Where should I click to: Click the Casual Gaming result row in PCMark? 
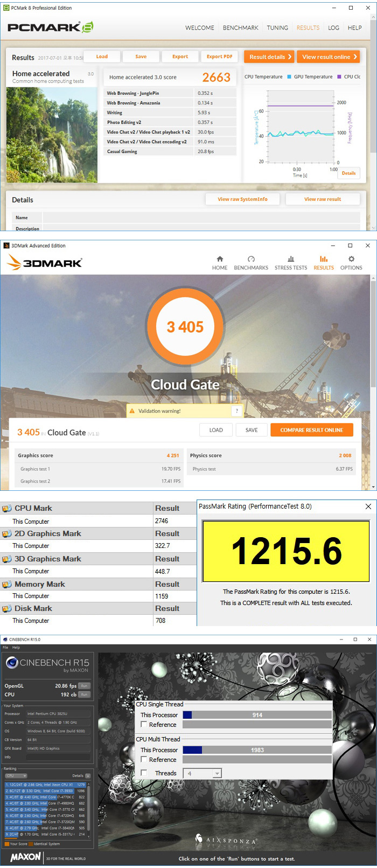pyautogui.click(x=170, y=151)
